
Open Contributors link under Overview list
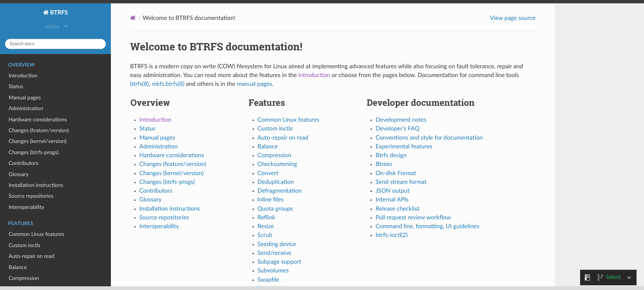click(x=156, y=191)
